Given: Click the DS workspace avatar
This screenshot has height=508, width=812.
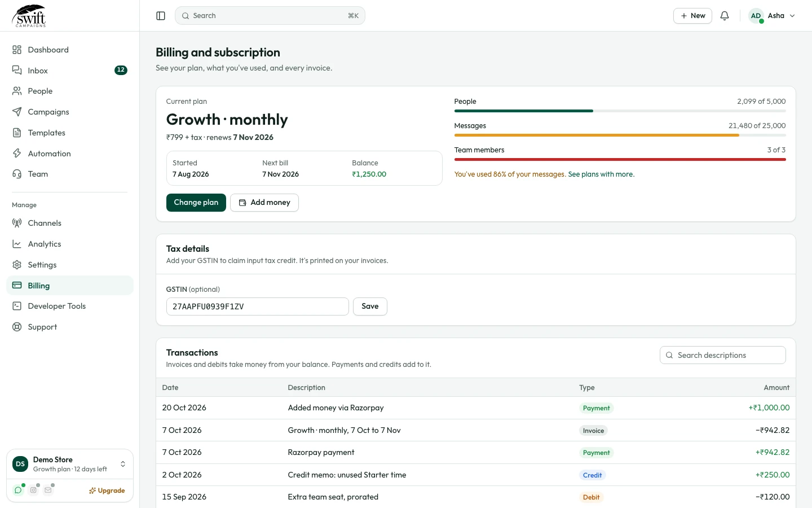Looking at the screenshot, I should point(20,464).
